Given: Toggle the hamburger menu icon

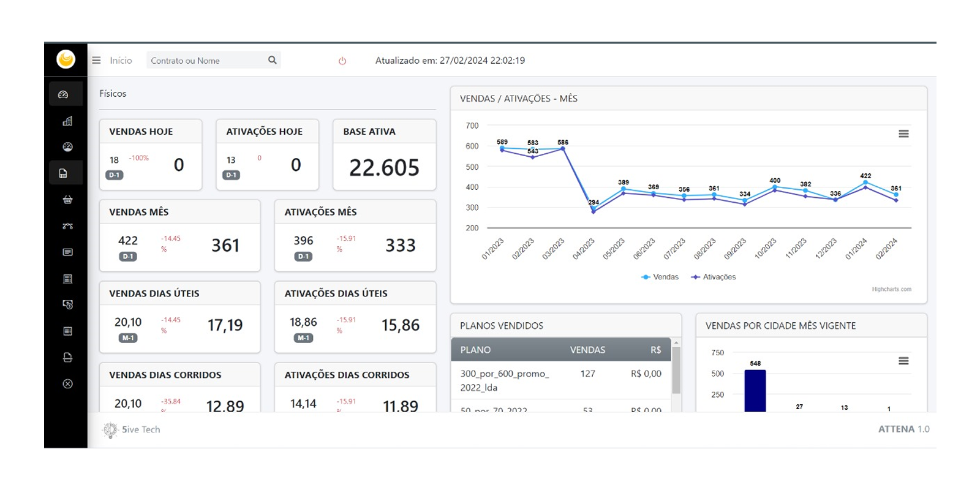Looking at the screenshot, I should coord(96,60).
